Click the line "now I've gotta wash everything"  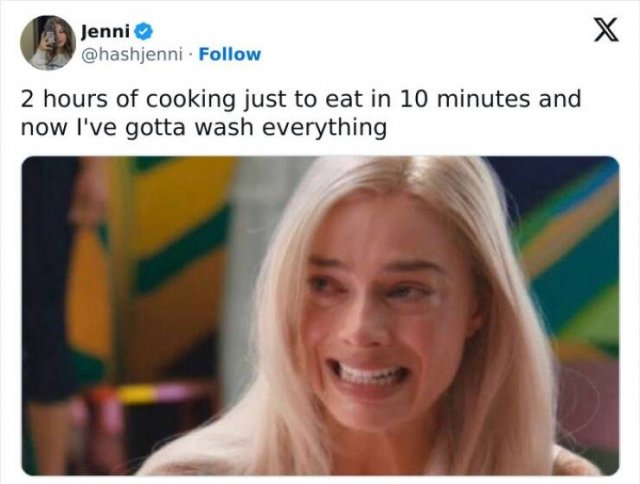(x=203, y=128)
